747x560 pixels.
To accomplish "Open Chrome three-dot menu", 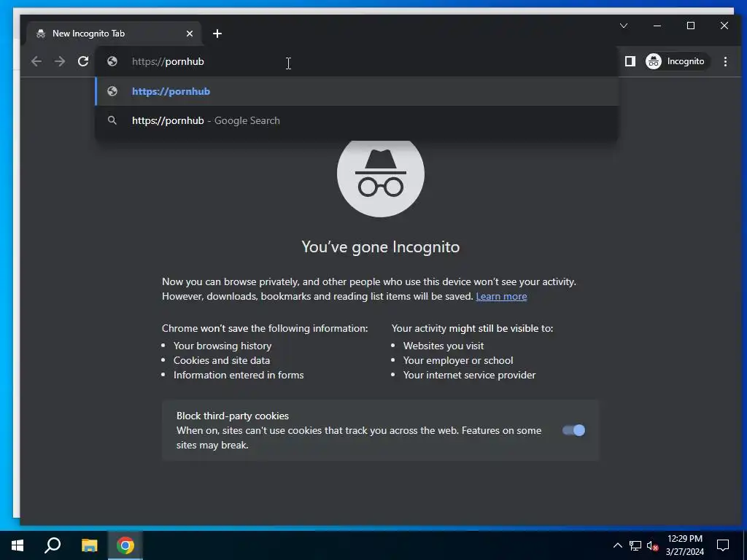I will click(725, 61).
